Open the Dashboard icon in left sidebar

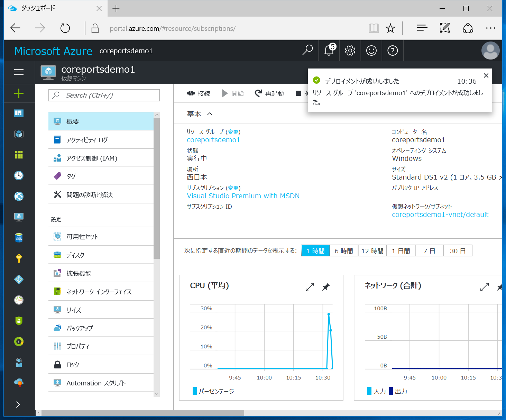point(19,113)
